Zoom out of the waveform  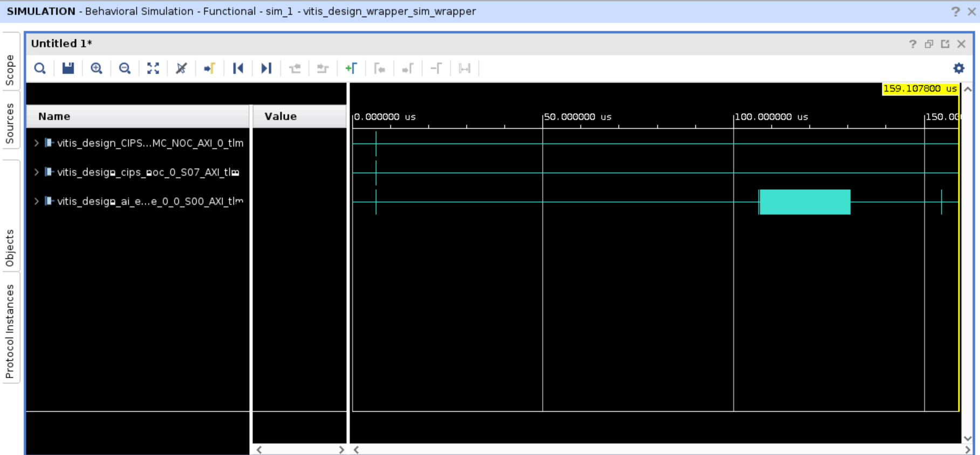[125, 68]
